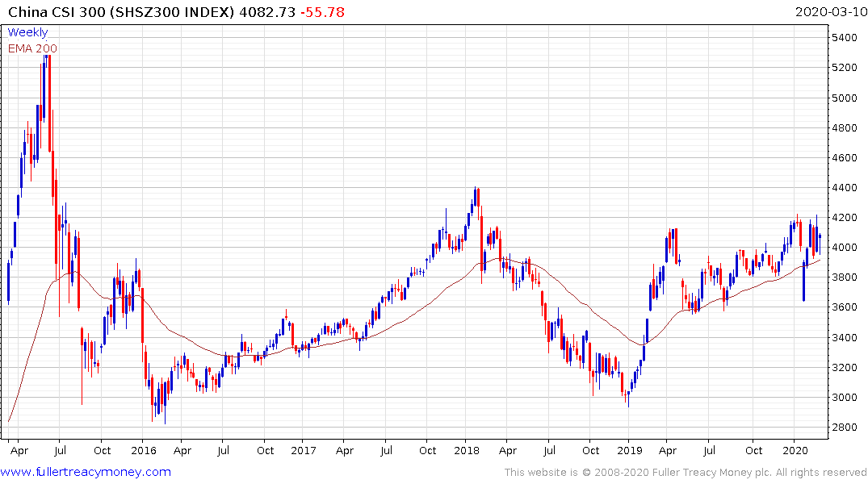This screenshot has width=868, height=484.
Task: Click the candle at the January 2018 peak near 4400
Action: [x=475, y=198]
